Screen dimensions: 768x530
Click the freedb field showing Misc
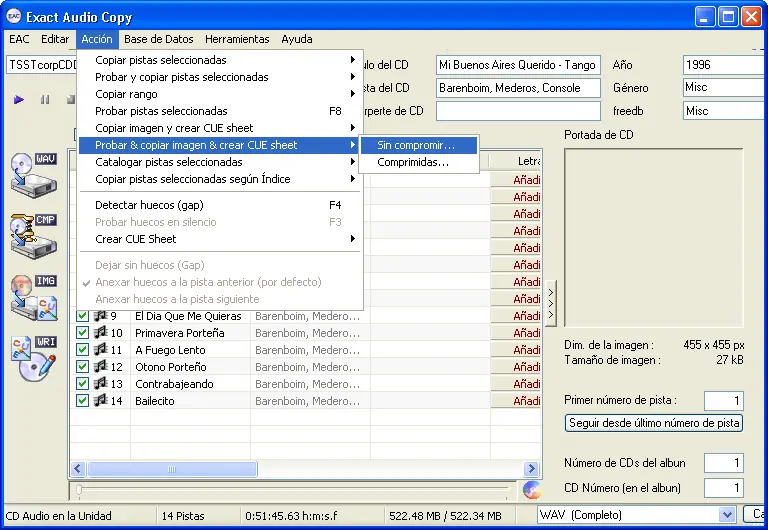[725, 111]
